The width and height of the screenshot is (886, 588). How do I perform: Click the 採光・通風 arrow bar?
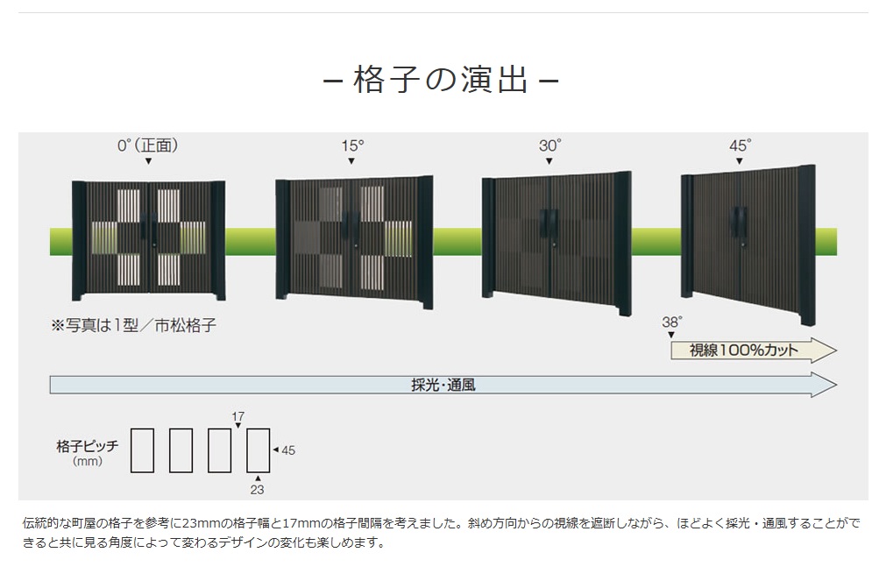tap(443, 386)
